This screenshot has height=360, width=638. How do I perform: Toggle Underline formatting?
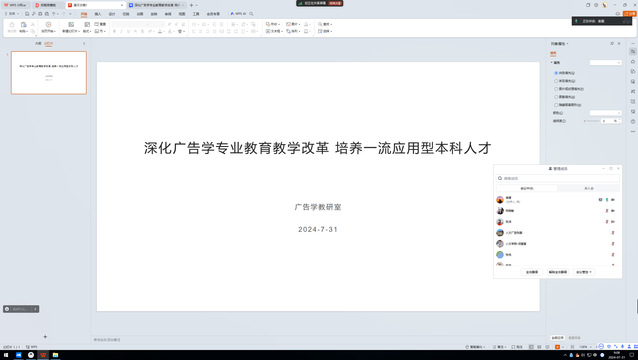(128, 31)
